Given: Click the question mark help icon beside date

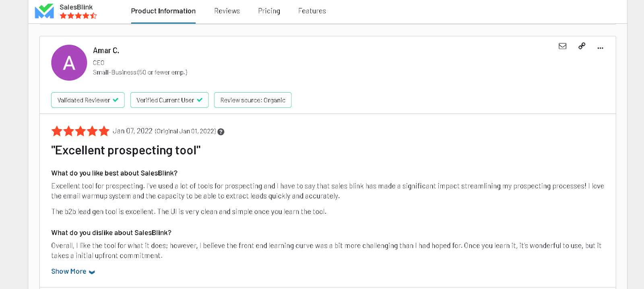Looking at the screenshot, I should point(221,132).
